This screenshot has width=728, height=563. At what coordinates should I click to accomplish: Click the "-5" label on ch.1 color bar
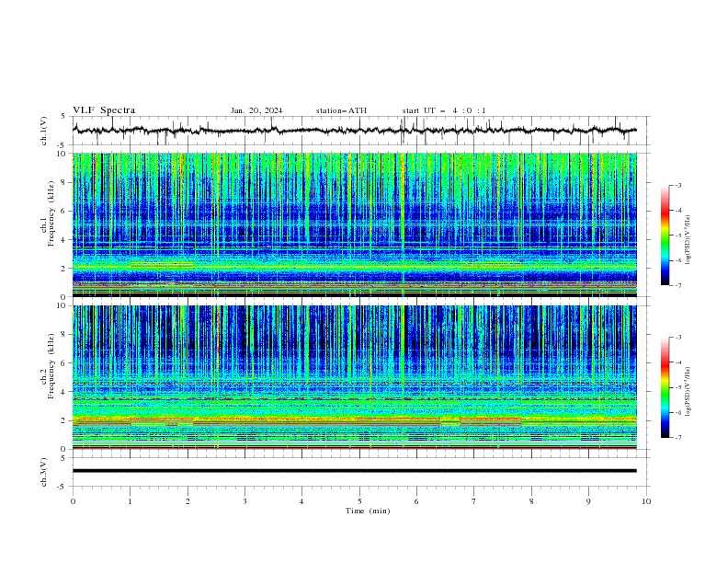click(x=677, y=236)
